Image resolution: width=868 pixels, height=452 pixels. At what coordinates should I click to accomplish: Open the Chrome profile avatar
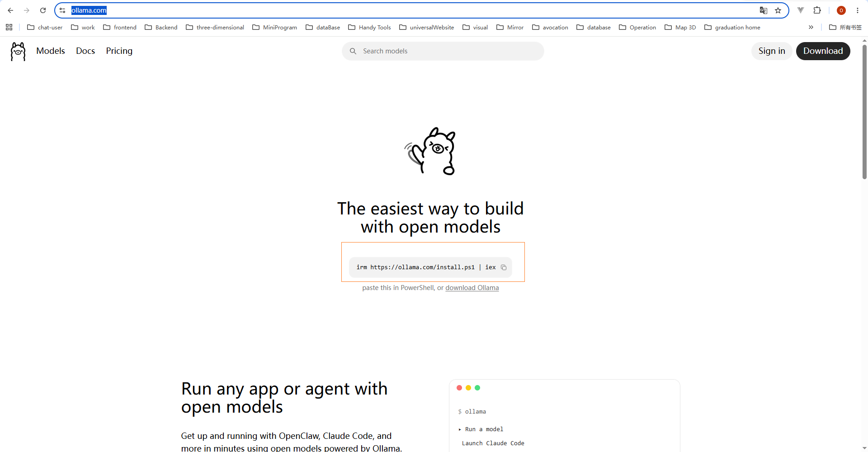pyautogui.click(x=841, y=10)
